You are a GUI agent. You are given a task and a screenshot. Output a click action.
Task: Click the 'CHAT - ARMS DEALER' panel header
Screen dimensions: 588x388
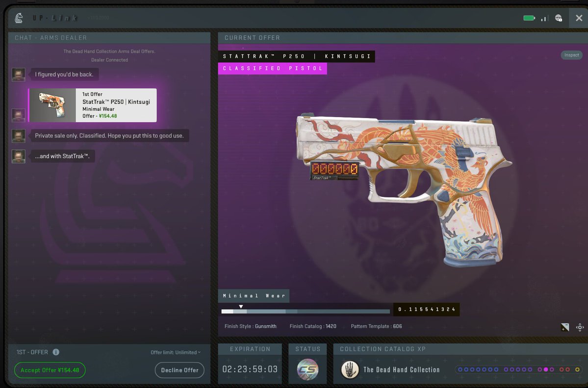pos(109,38)
